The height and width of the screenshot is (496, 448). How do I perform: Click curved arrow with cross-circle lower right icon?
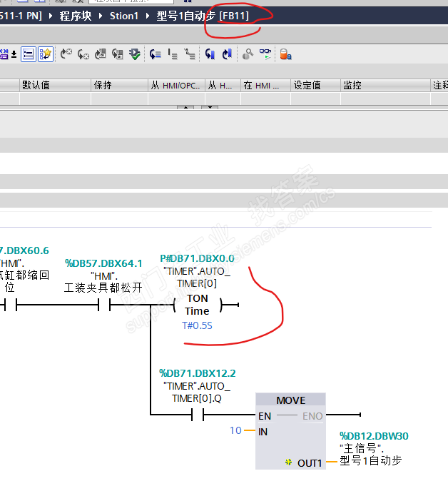tap(83, 54)
